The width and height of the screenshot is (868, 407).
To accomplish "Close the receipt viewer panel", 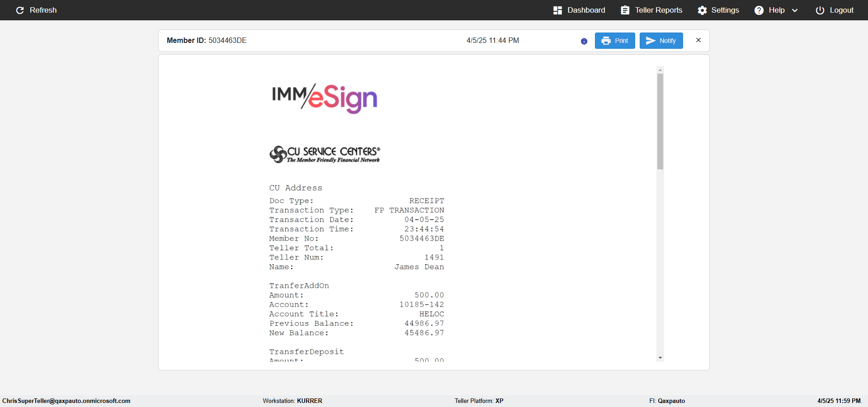I will (698, 40).
